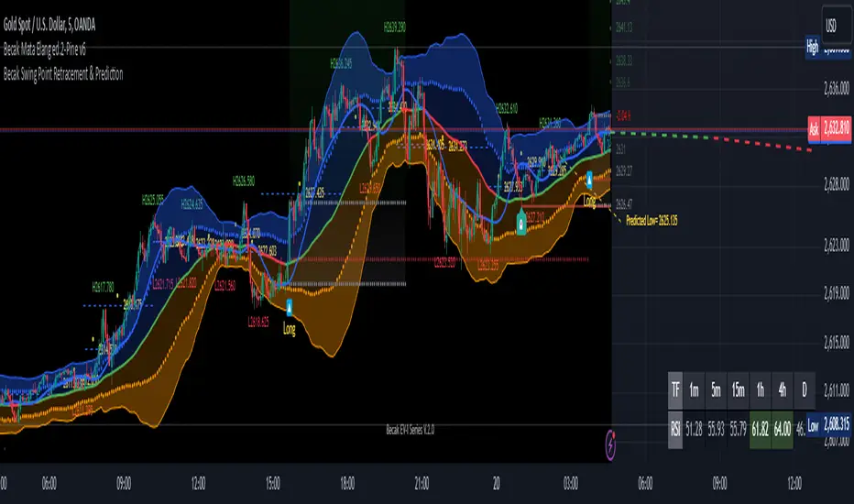Click the H2632.610 swing high label

[x=507, y=108]
